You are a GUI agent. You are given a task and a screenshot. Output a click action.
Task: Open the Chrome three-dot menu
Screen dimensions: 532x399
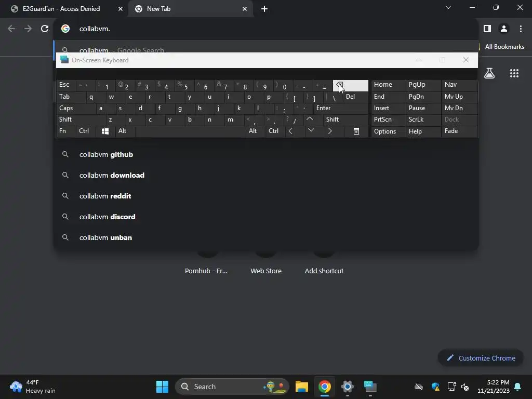click(521, 29)
